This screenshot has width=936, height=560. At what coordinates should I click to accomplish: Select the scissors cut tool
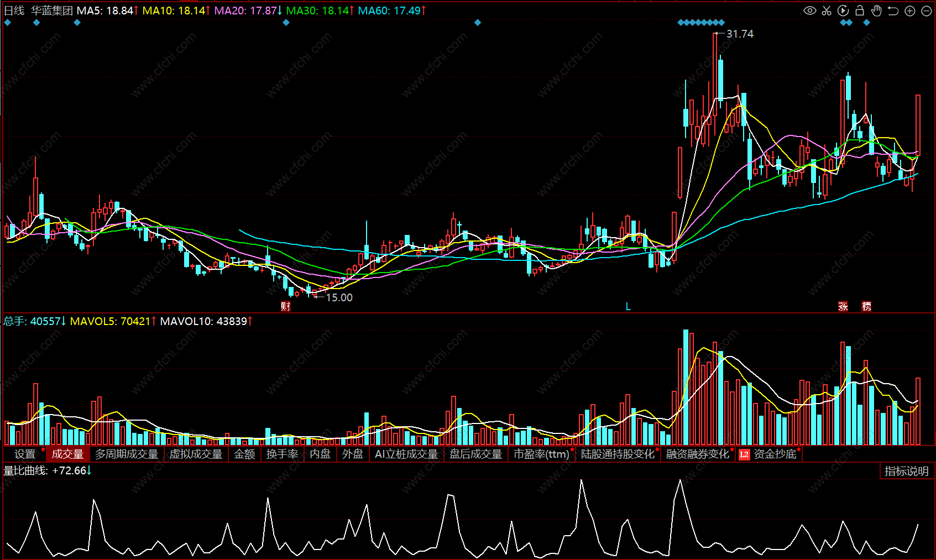[x=827, y=11]
